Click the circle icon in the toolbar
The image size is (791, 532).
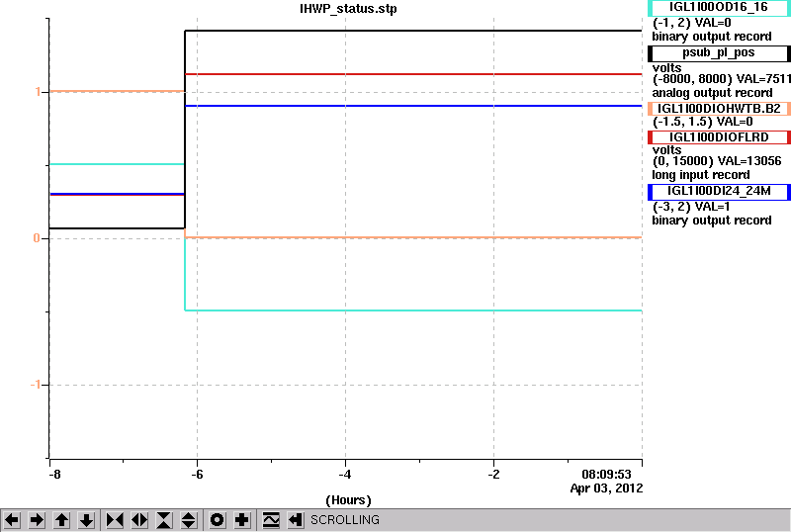[x=218, y=520]
